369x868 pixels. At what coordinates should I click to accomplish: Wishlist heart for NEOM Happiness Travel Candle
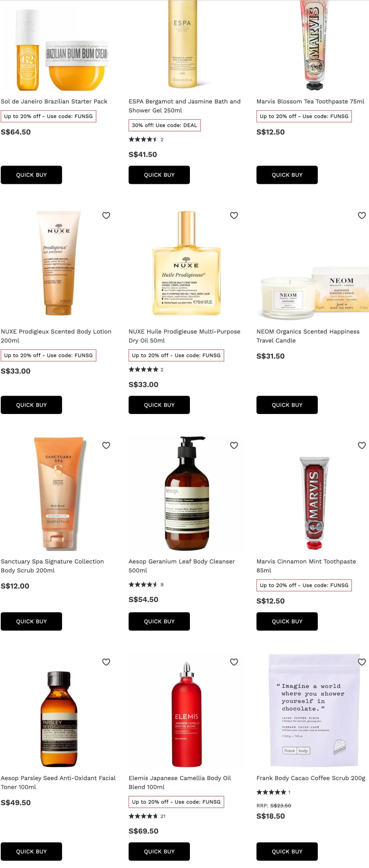[x=362, y=215]
